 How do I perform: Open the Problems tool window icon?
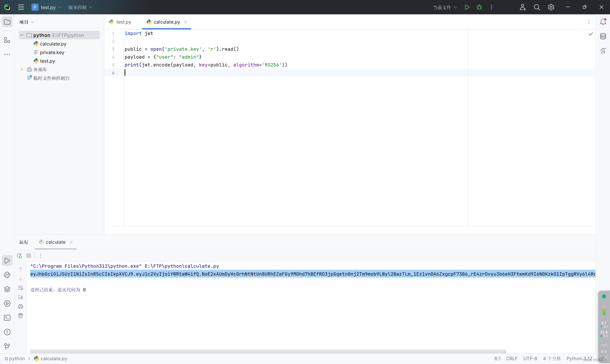pyautogui.click(x=7, y=332)
